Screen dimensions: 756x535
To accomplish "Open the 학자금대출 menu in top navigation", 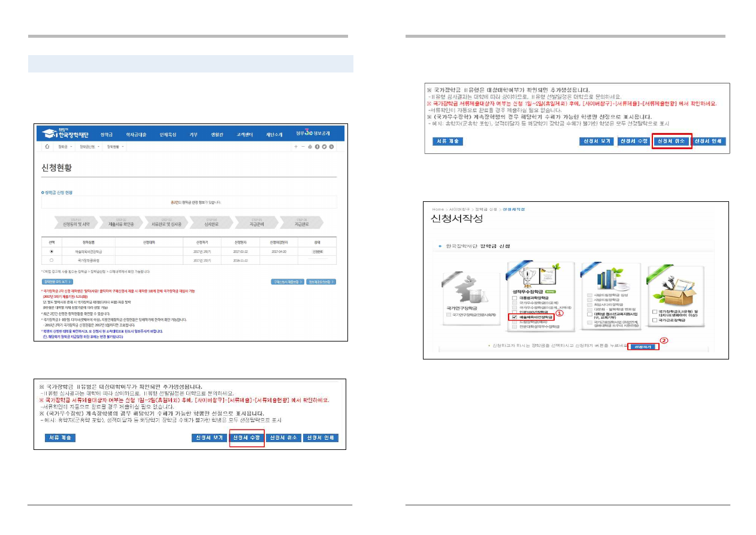I will pyautogui.click(x=136, y=134).
